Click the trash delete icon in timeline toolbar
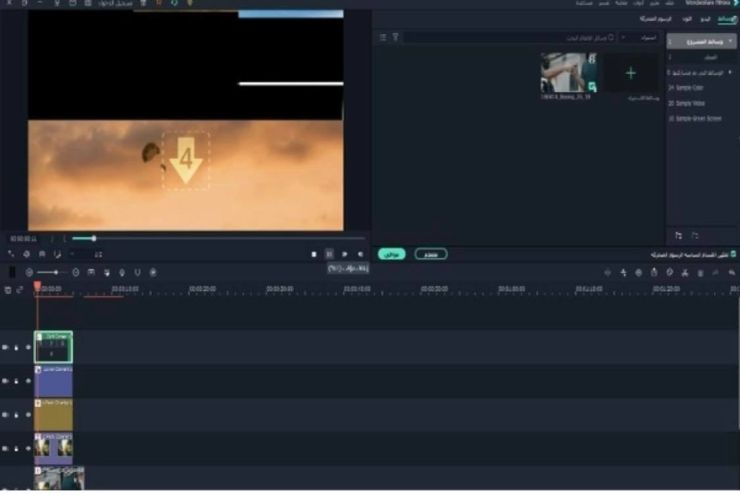Screen dimensions: 740x495 pos(700,273)
